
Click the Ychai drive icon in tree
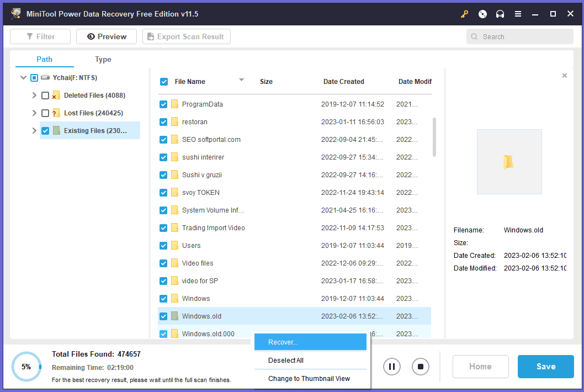coord(46,78)
